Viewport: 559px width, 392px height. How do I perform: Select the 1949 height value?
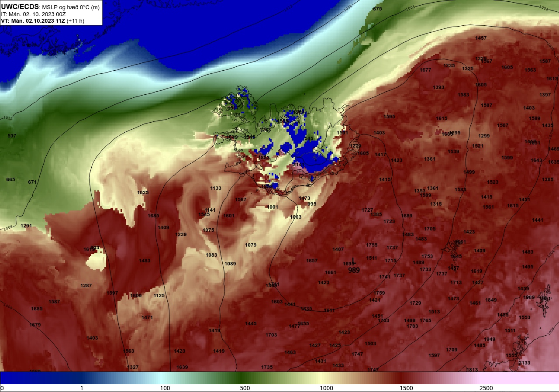tap(490, 339)
